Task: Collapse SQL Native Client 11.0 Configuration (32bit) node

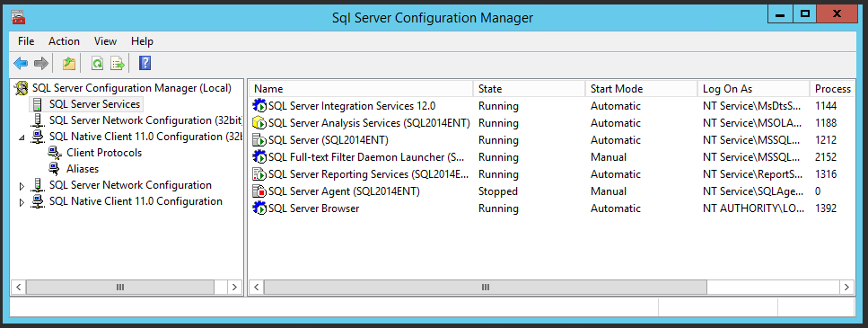Action: 22,137
